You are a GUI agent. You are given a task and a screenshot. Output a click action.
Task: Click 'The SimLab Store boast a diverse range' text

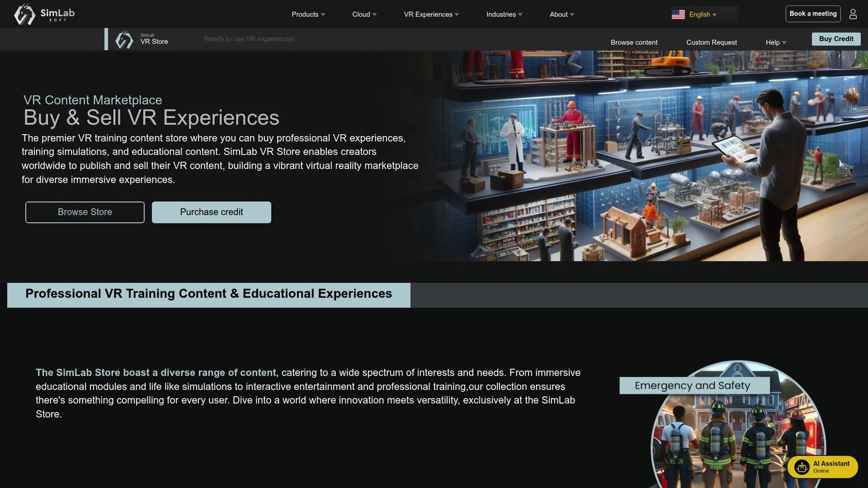point(156,373)
